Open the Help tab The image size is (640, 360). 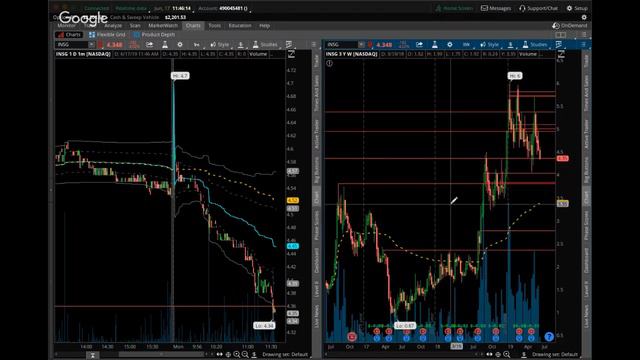point(264,25)
